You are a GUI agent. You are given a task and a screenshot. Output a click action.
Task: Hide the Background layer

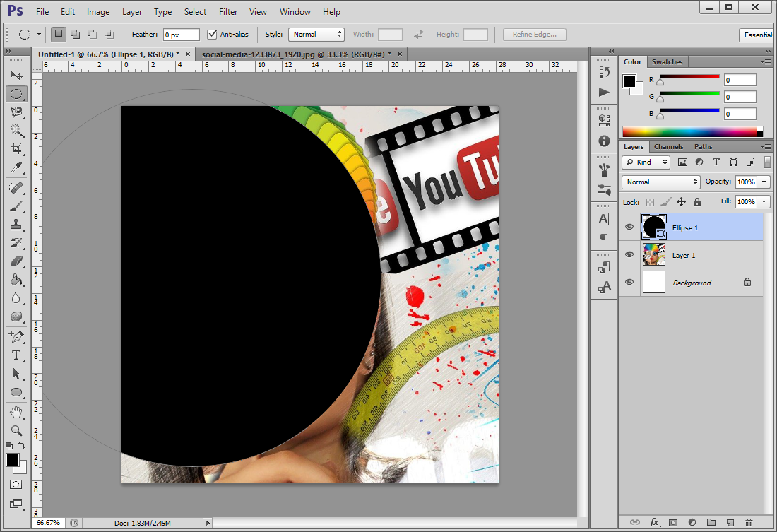(629, 282)
